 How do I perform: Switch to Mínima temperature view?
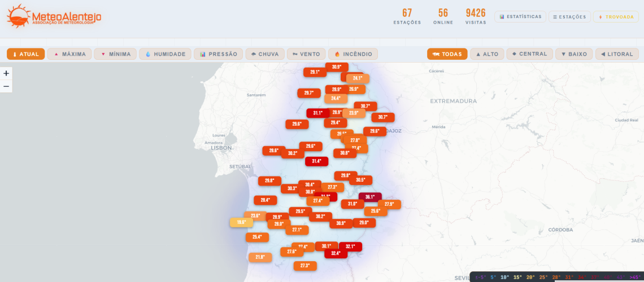pyautogui.click(x=115, y=54)
